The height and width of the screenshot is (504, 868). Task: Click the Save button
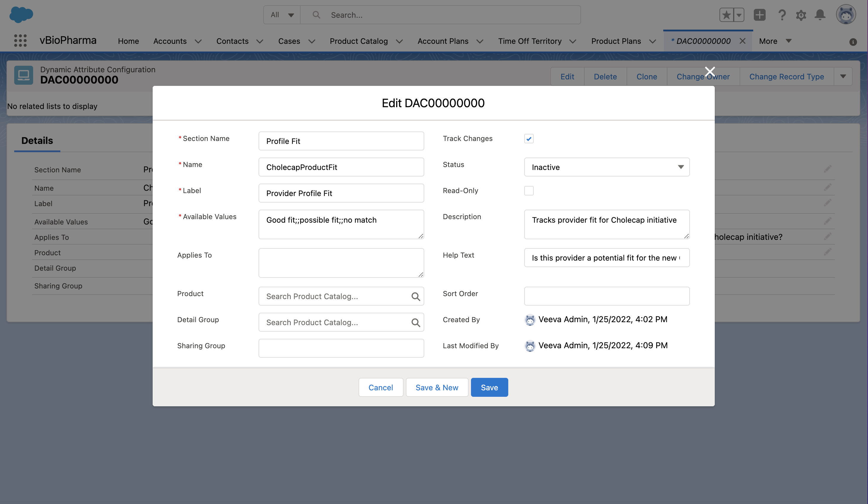click(x=489, y=388)
